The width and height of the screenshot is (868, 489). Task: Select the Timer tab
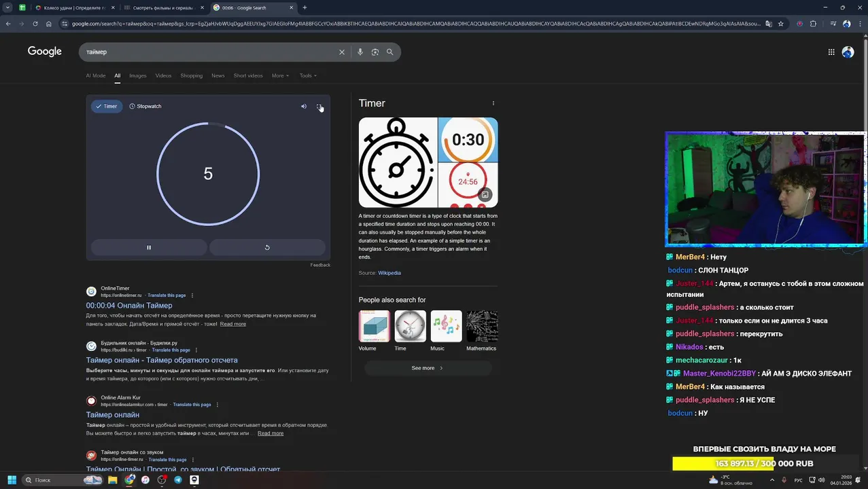point(107,106)
